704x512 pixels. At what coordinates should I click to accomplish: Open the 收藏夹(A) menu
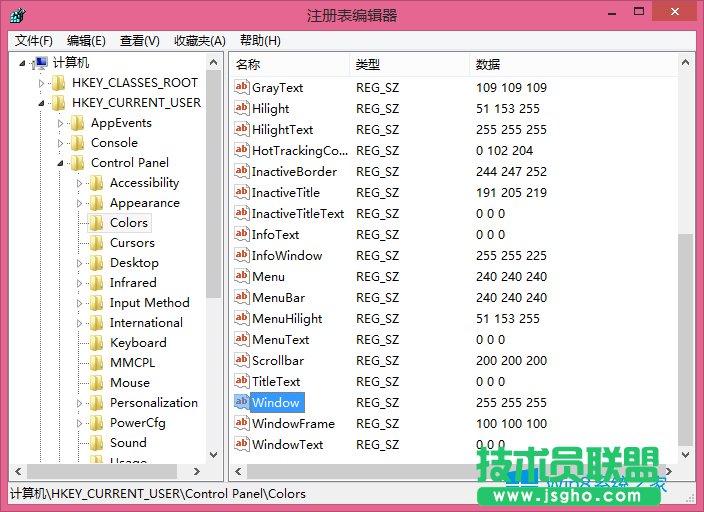(x=200, y=41)
